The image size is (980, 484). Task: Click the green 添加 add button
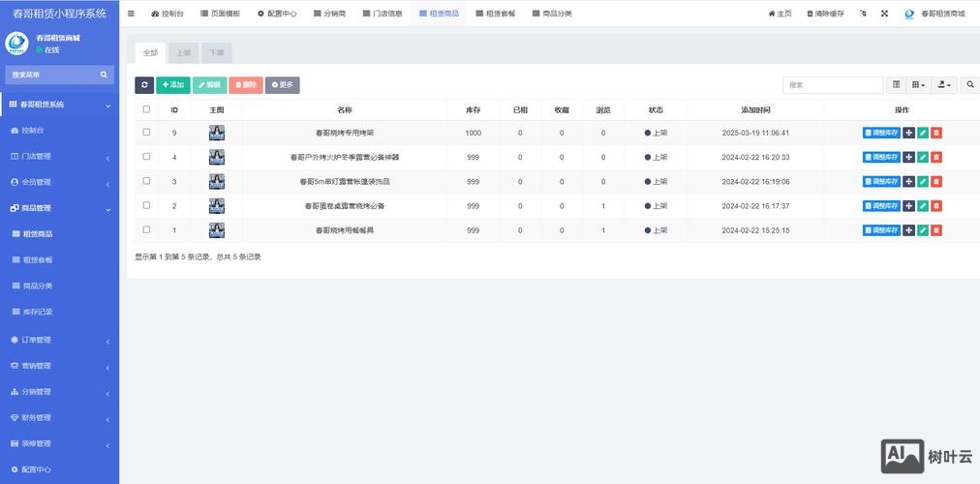pos(173,85)
